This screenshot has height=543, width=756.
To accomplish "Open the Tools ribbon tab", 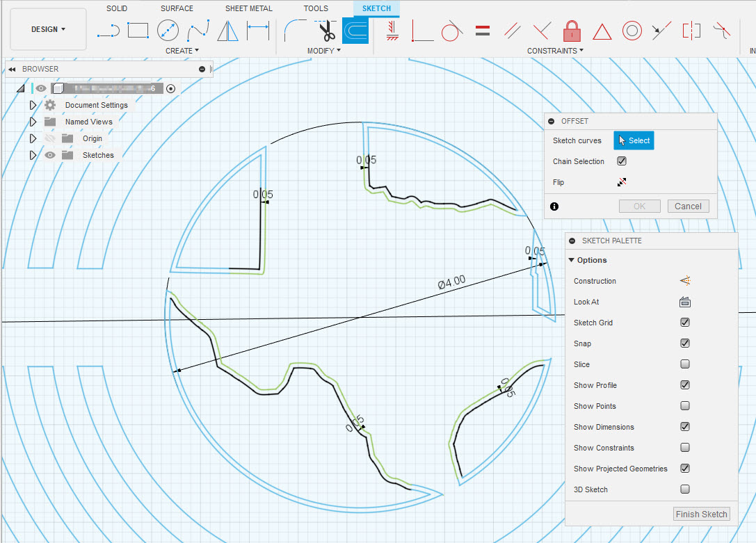I will point(316,8).
